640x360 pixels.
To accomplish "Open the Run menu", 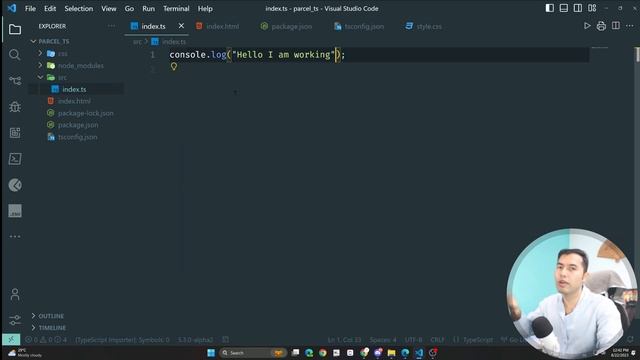I will pyautogui.click(x=149, y=8).
